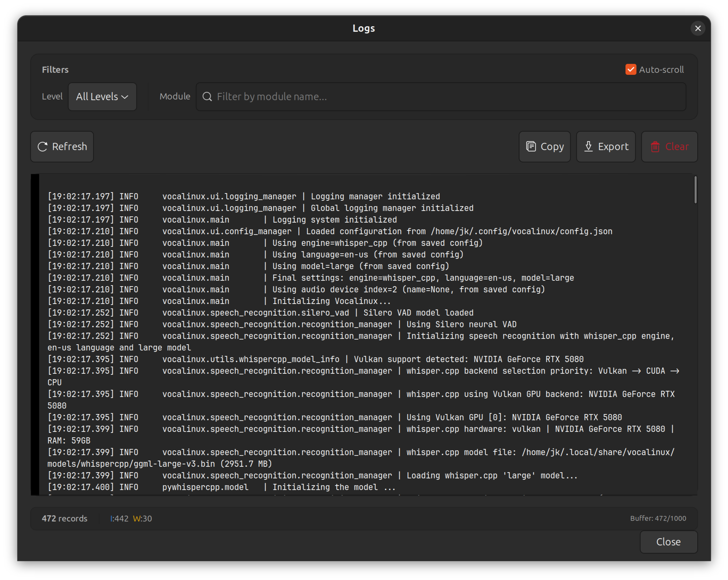Click the 'Using language=en-us' log line
The image size is (728, 580).
coord(256,255)
